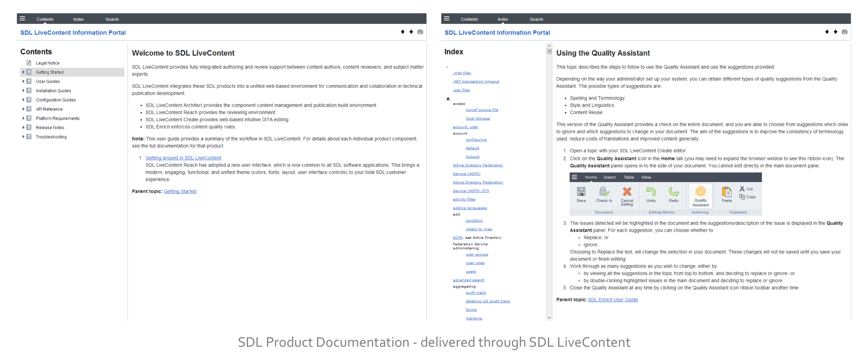Viewport: 868px width, 363px height.
Task: Click the Legal Notice document icon
Action: [29, 63]
